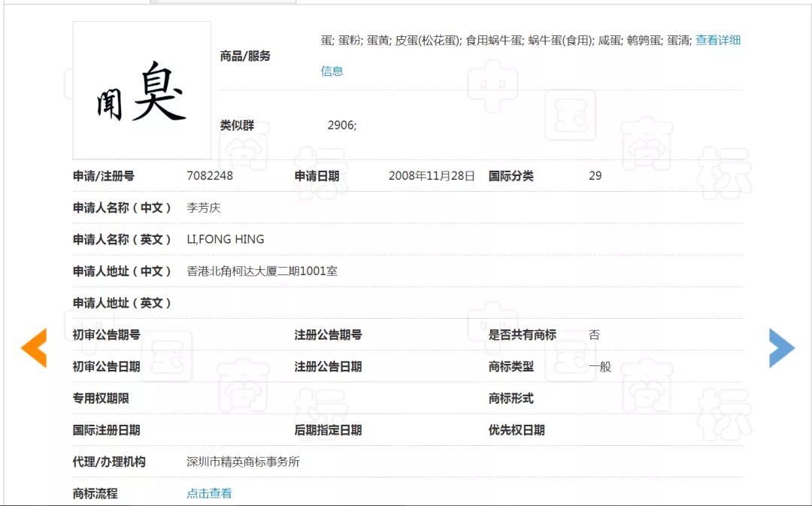The height and width of the screenshot is (506, 812).
Task: Go to next trademark with blue arrow
Action: click(781, 348)
